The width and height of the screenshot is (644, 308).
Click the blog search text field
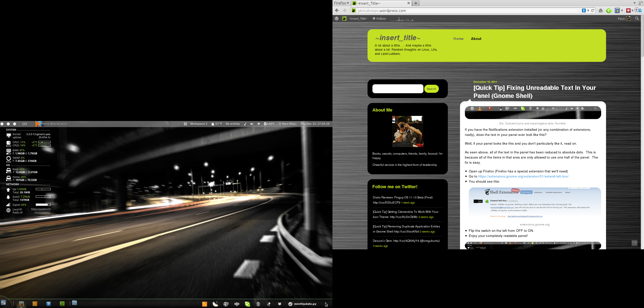click(398, 89)
